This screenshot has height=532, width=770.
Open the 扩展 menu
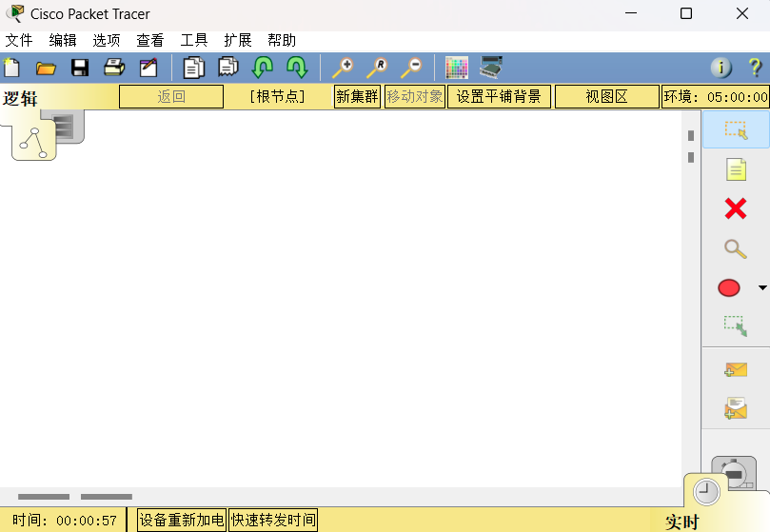point(238,40)
